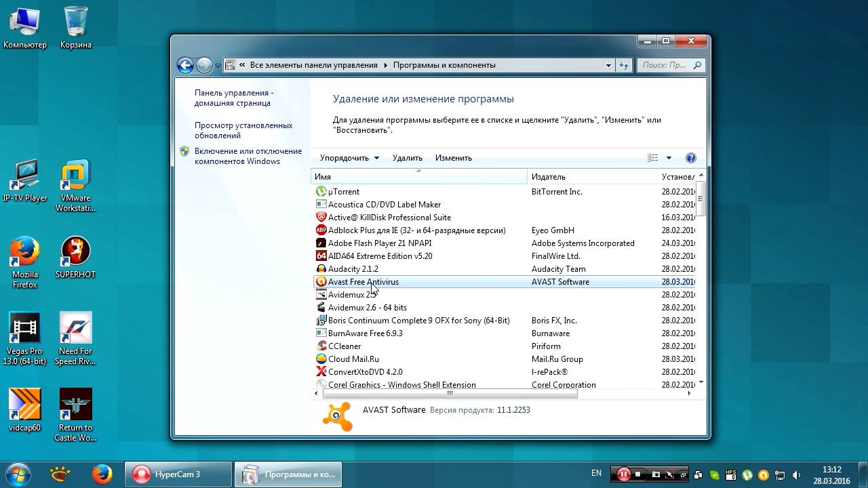Open the IP-TV Player desktop shortcut
Viewport: 868px width, 488px height.
click(x=25, y=181)
